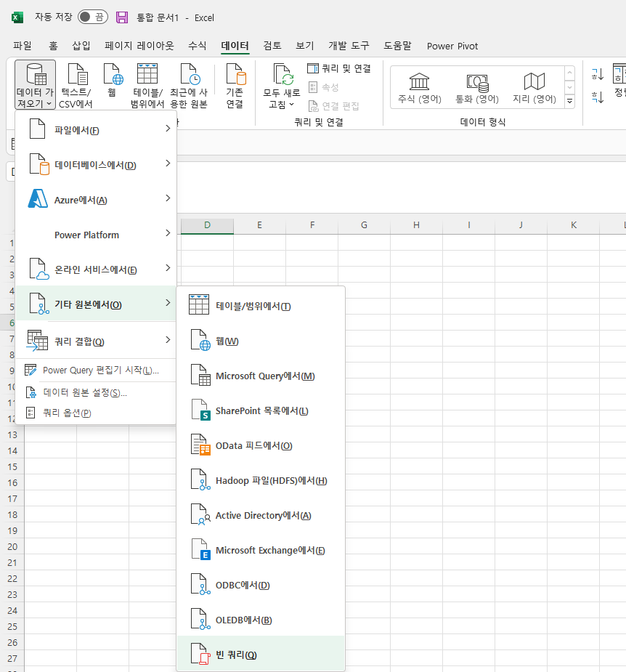
Task: Expand the 온라인 서비스에서 submenu
Action: tap(96, 268)
